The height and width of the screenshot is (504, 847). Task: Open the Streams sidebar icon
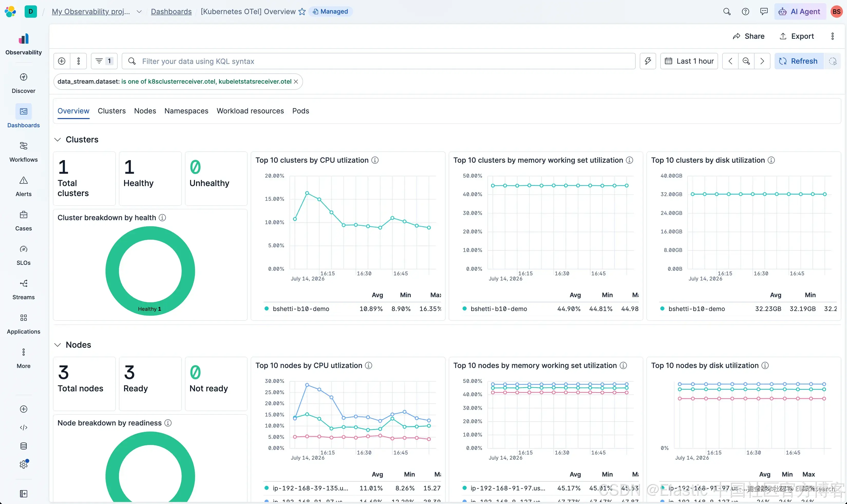[x=23, y=283]
